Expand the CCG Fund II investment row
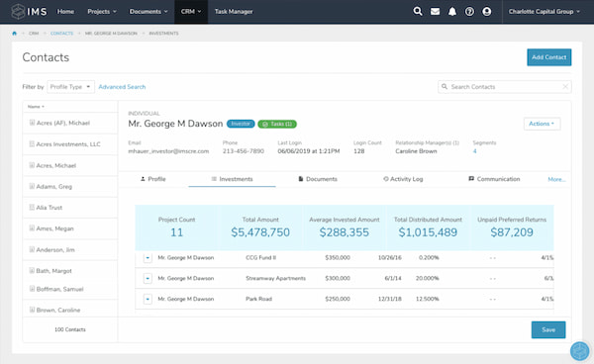The image size is (594, 364). (148, 258)
